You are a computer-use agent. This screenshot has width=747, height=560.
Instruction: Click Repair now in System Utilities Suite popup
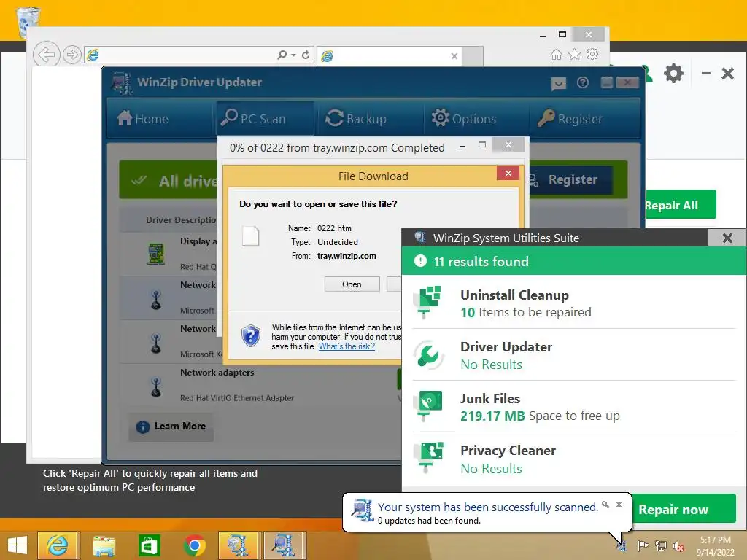point(684,509)
